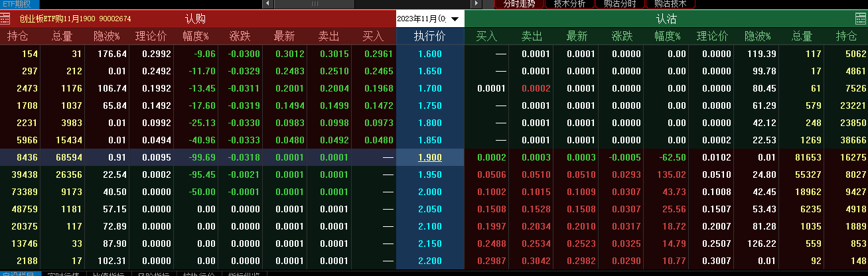Click call change percent -99.69
The width and height of the screenshot is (868, 276).
coord(201,157)
